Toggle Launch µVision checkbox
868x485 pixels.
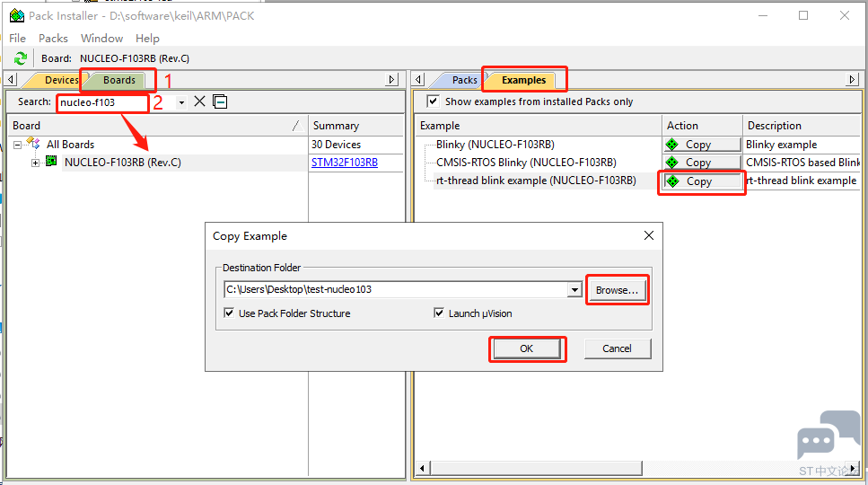click(x=439, y=313)
